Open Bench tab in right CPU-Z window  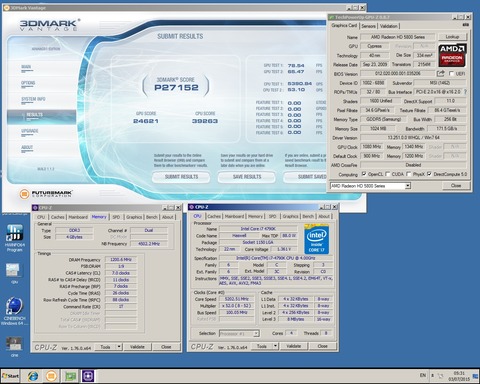pyautogui.click(x=308, y=216)
